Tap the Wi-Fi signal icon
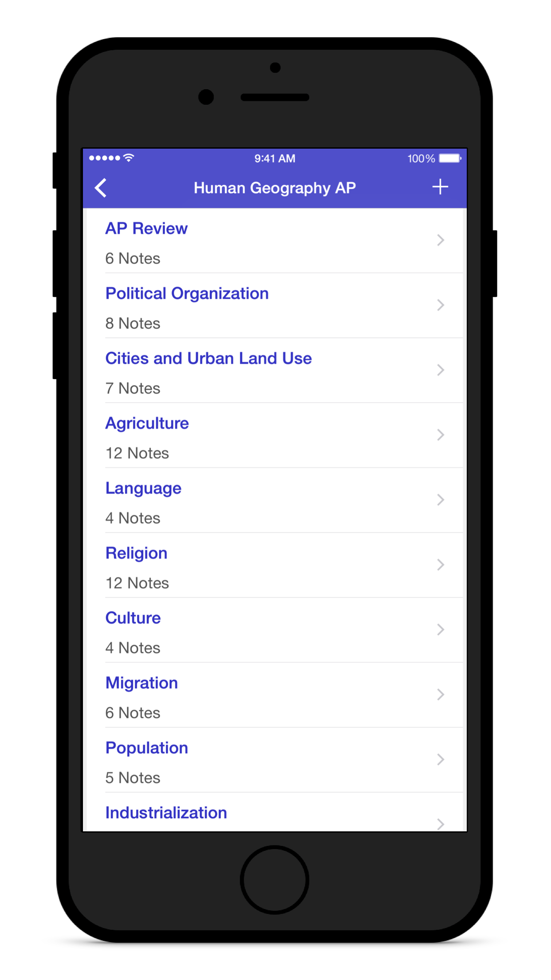551x980 pixels. [x=129, y=158]
